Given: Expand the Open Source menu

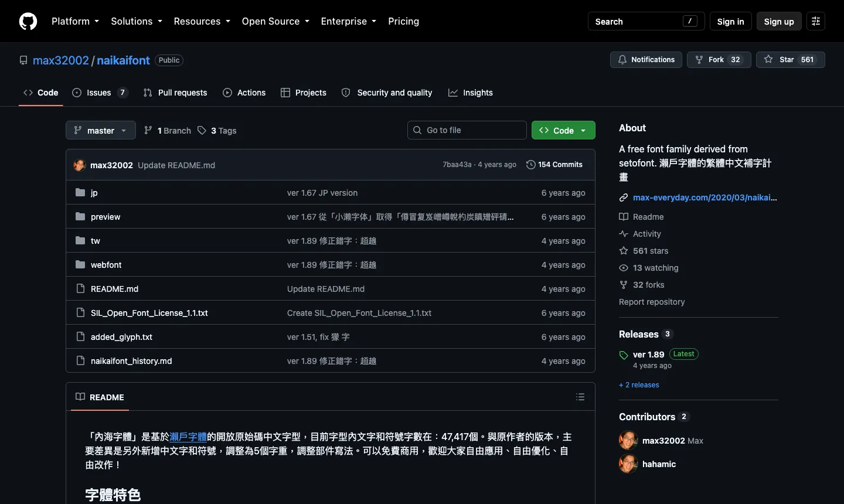Looking at the screenshot, I should tap(275, 21).
